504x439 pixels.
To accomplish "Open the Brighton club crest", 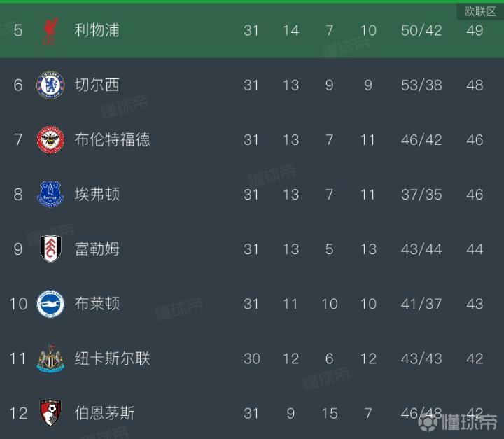I will tap(50, 304).
